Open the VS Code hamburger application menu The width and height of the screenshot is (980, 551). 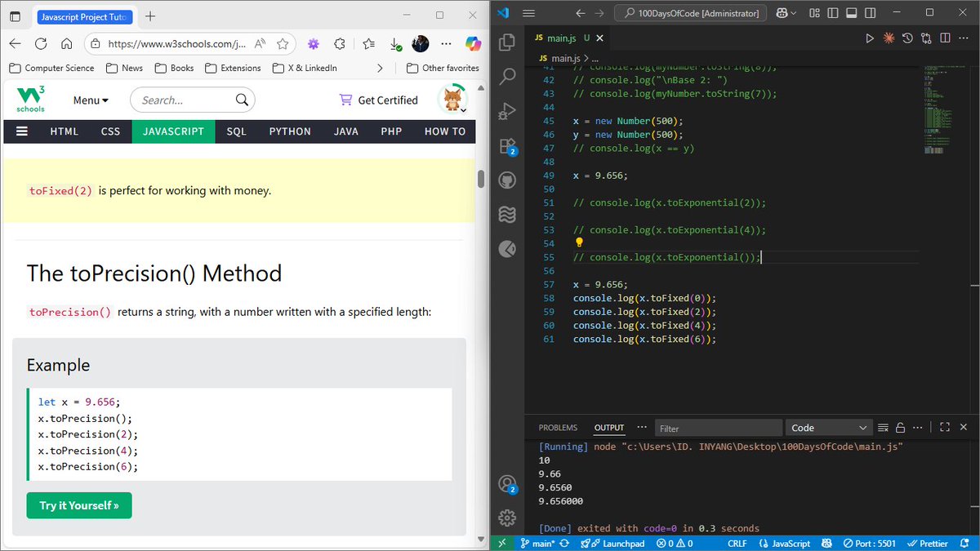point(528,13)
